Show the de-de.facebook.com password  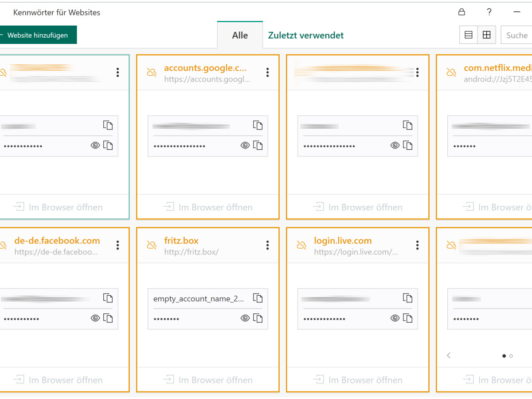pos(95,318)
